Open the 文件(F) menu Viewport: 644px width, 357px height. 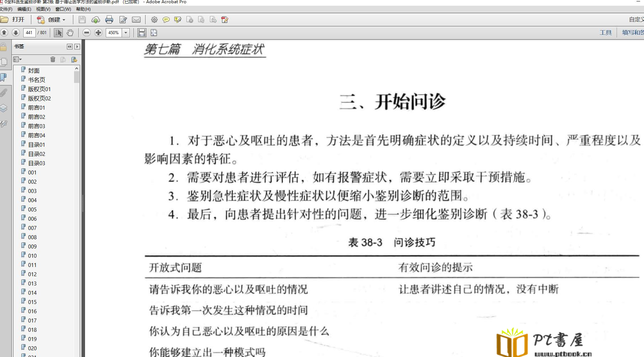(x=6, y=9)
